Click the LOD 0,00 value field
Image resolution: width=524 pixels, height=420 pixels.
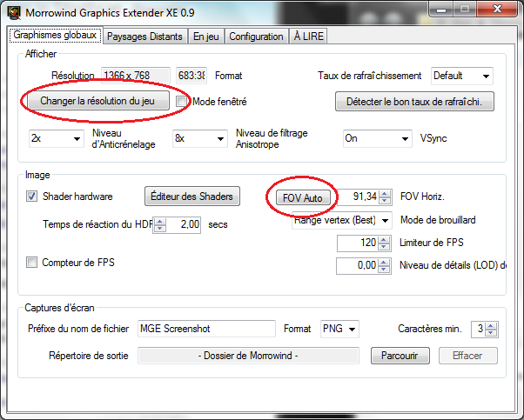point(357,266)
